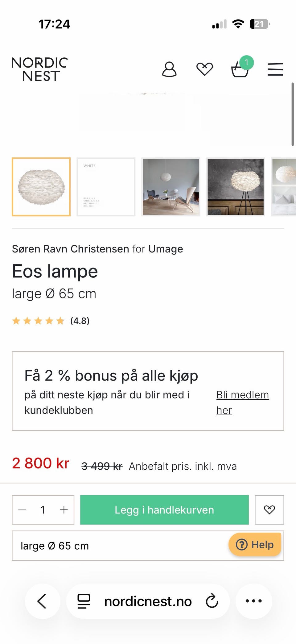This screenshot has height=644, width=296.
Task: View the tripod floor lamp thumbnail
Action: coord(236,187)
